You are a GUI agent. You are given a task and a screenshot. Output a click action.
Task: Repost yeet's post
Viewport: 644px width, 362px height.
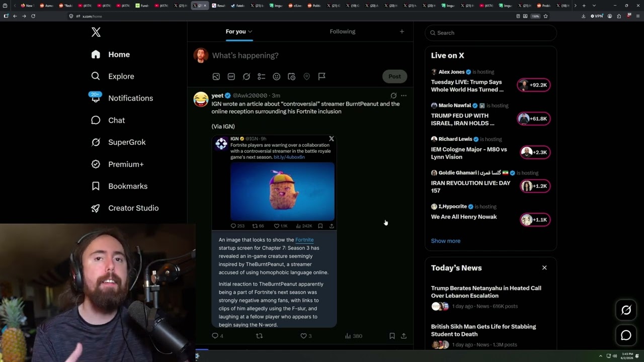click(260, 336)
